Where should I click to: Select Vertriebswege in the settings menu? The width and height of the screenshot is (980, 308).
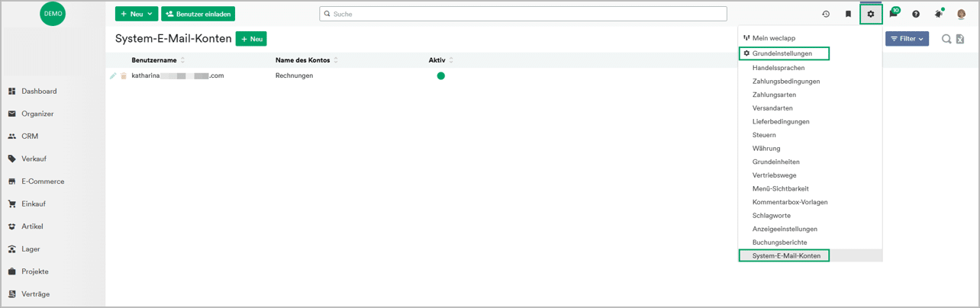click(775, 175)
